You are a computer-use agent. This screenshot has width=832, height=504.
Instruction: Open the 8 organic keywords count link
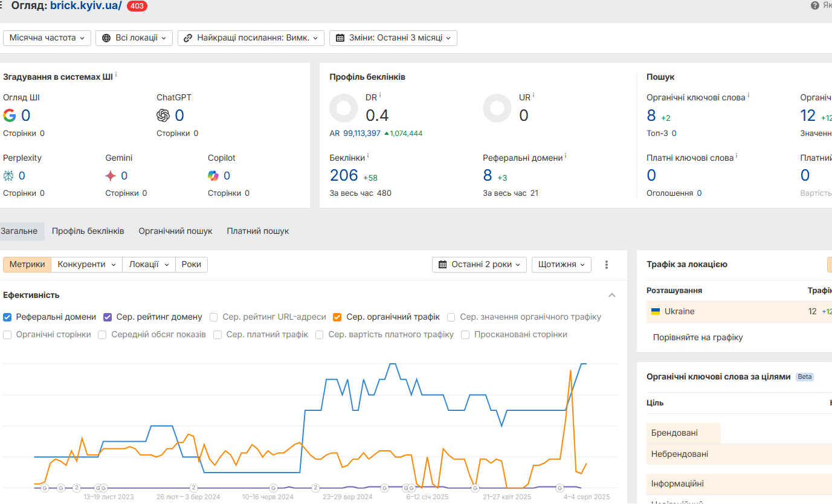coord(651,115)
